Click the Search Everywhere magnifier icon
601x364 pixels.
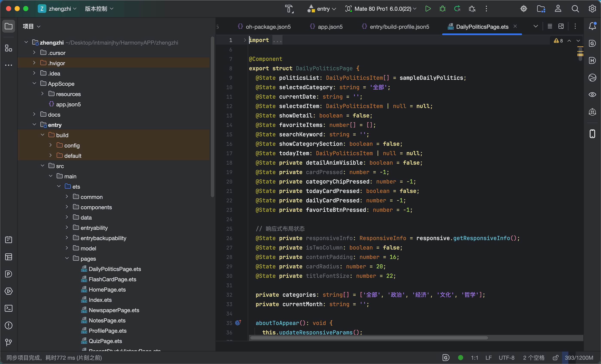[x=575, y=9]
